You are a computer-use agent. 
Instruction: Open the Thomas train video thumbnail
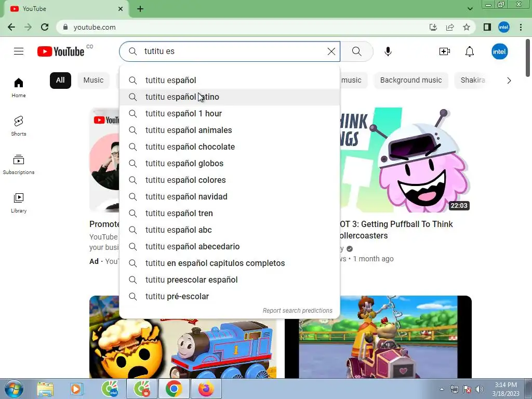tap(182, 349)
